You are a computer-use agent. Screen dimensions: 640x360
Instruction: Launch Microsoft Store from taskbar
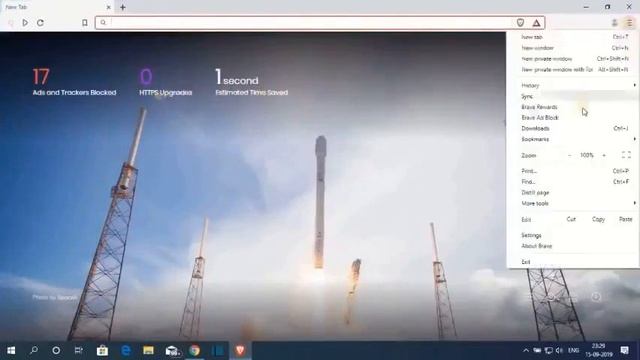click(102, 350)
